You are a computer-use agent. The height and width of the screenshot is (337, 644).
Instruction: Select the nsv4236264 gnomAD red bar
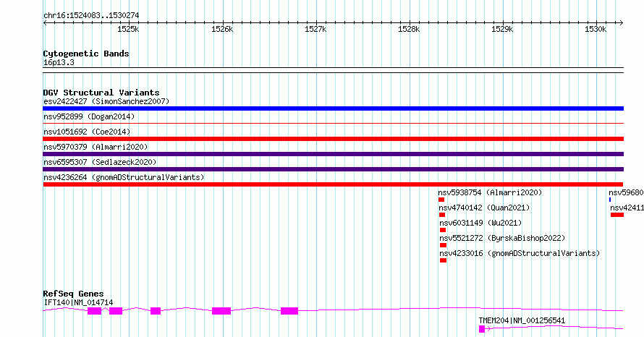(333, 184)
